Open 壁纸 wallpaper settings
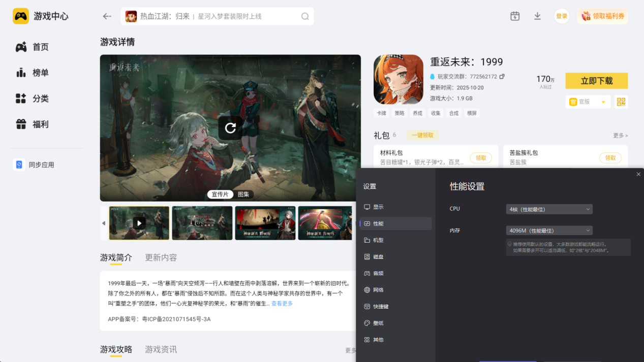 (x=378, y=323)
